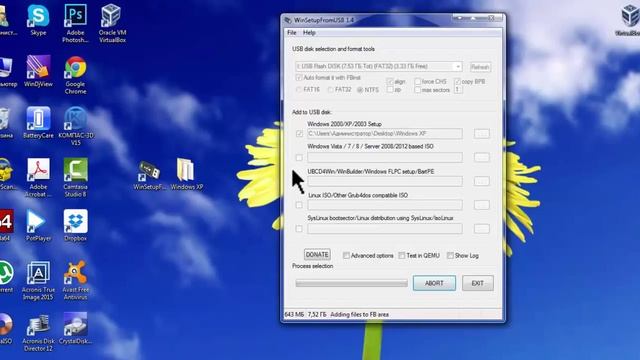Image resolution: width=640 pixels, height=360 pixels.
Task: Click the WinSetupFromUSB title bar icon
Action: (288, 20)
